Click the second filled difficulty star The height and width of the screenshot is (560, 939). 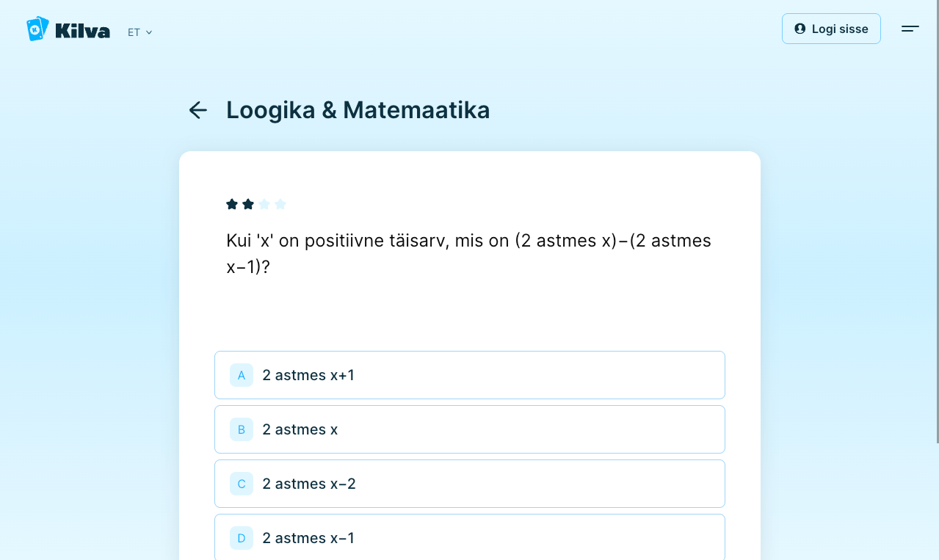248,204
